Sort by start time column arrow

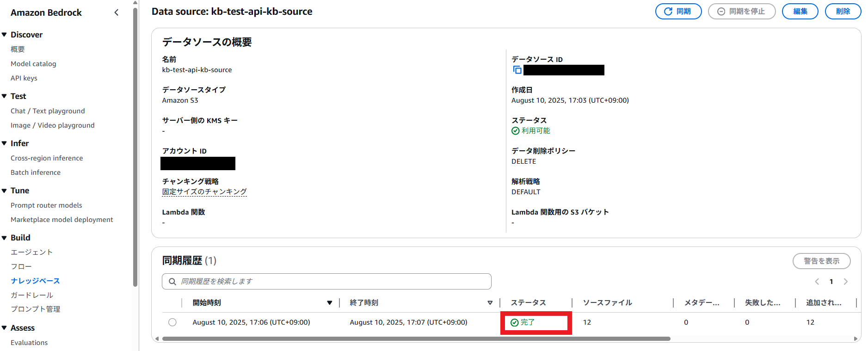click(330, 303)
